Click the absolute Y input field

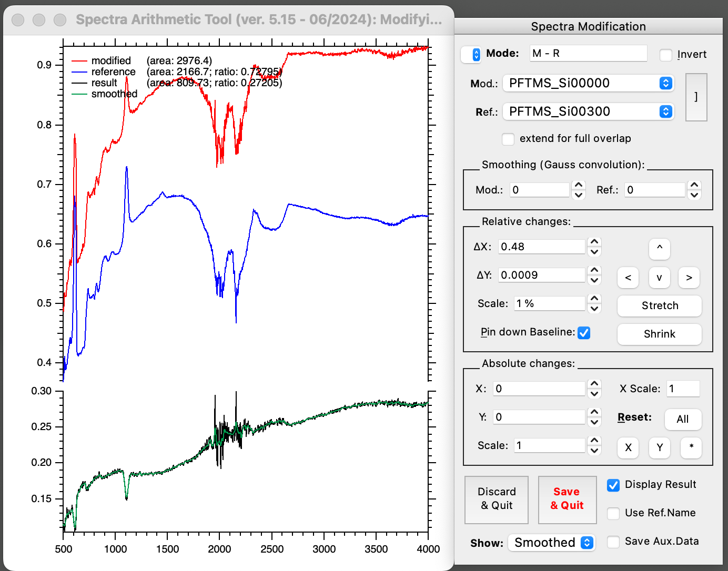(539, 417)
